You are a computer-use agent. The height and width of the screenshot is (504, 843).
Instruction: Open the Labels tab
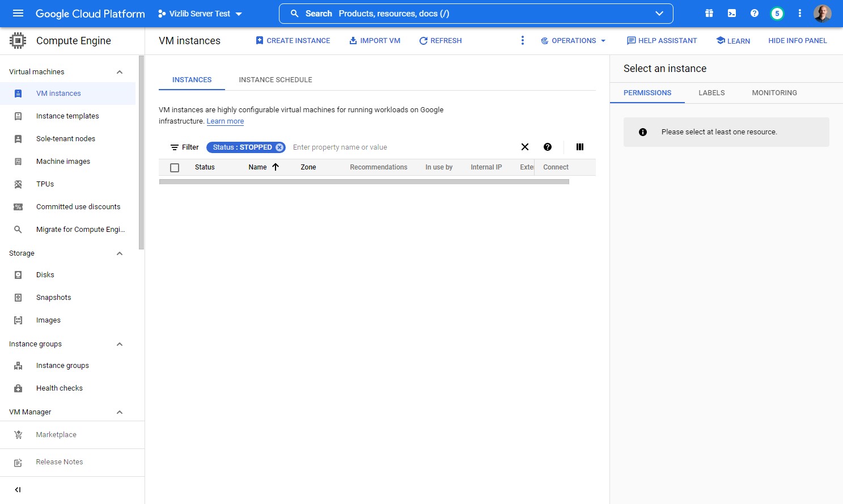point(711,93)
